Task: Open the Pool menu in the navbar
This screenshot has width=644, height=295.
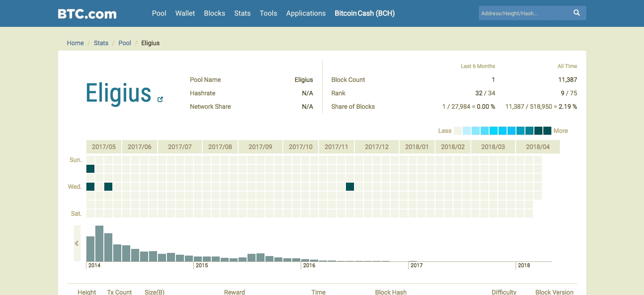Action: 159,13
